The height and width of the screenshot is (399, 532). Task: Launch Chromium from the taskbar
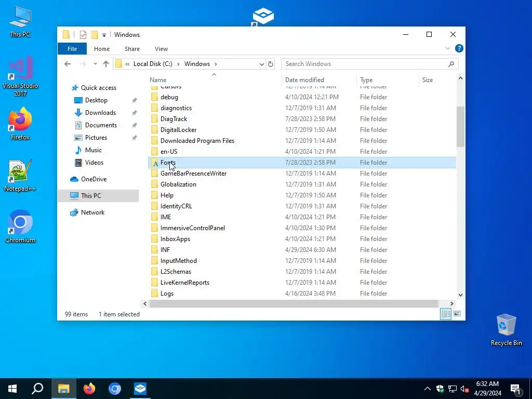tap(115, 389)
